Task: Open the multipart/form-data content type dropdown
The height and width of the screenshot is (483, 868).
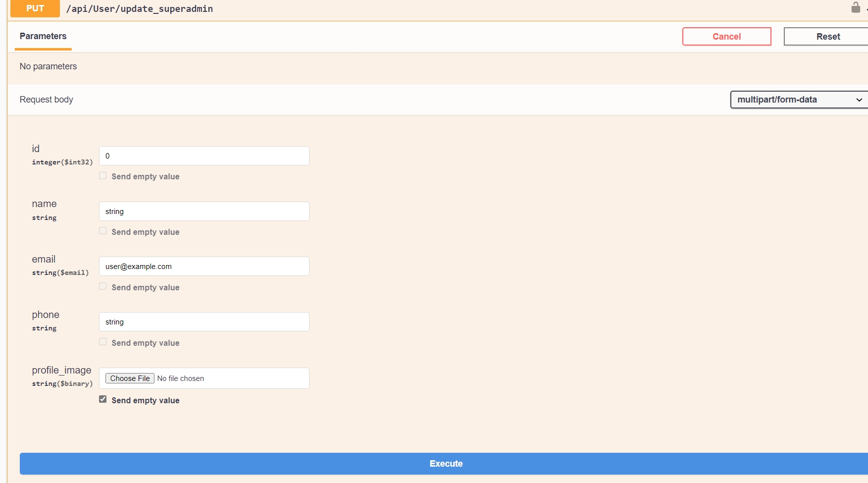Action: coord(799,100)
